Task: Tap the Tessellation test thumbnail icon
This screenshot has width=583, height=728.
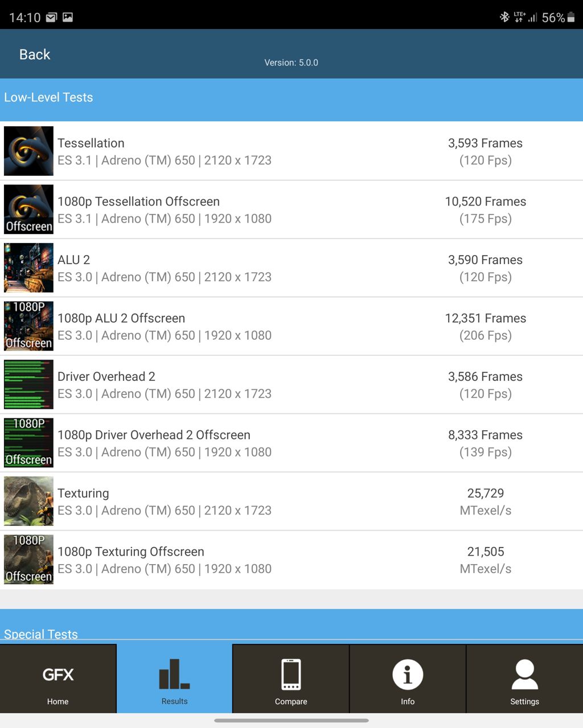Action: click(x=28, y=151)
